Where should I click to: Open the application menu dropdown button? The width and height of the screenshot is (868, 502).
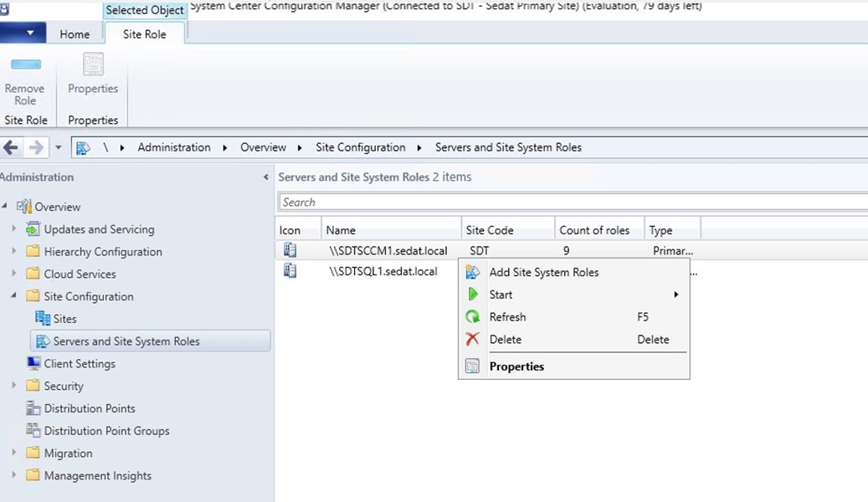tap(23, 33)
